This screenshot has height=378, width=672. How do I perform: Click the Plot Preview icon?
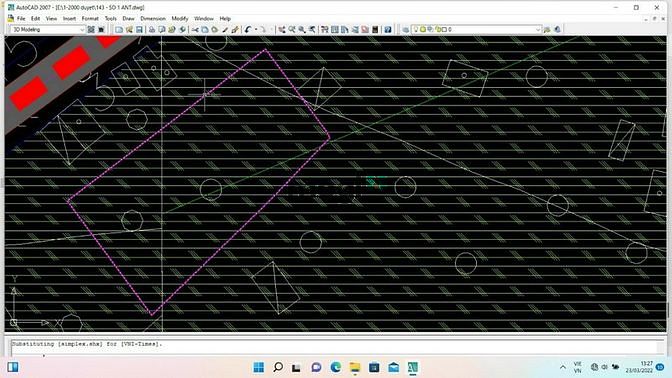162,30
